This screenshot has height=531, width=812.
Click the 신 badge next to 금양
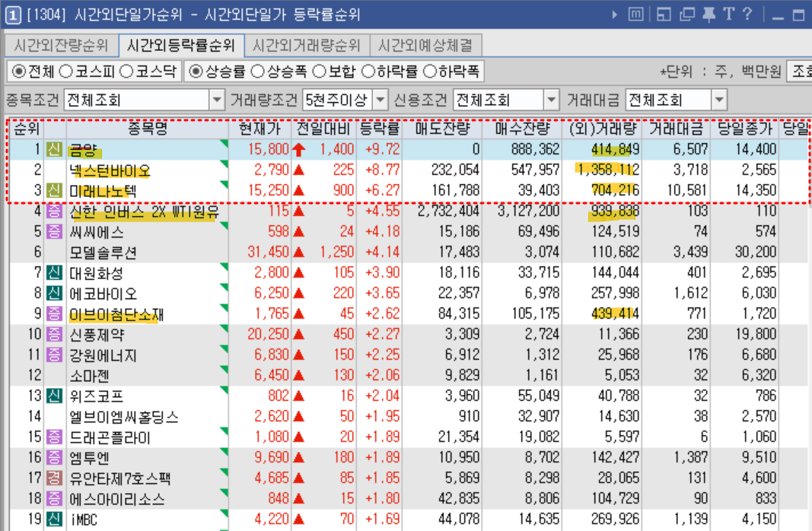(54, 150)
